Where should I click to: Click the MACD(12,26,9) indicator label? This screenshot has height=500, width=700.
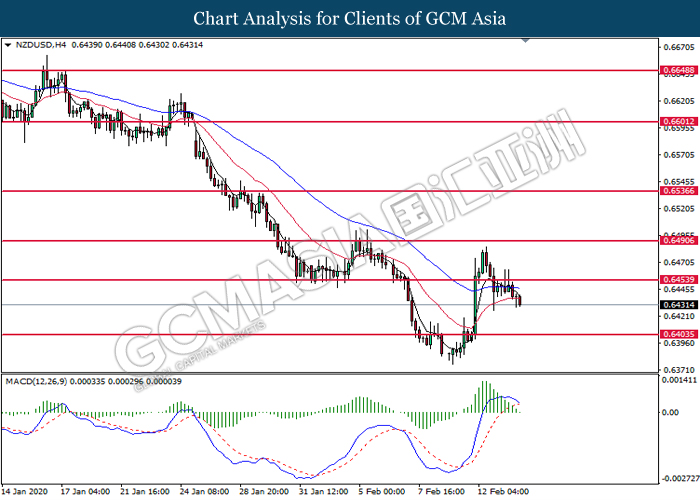[x=37, y=382]
